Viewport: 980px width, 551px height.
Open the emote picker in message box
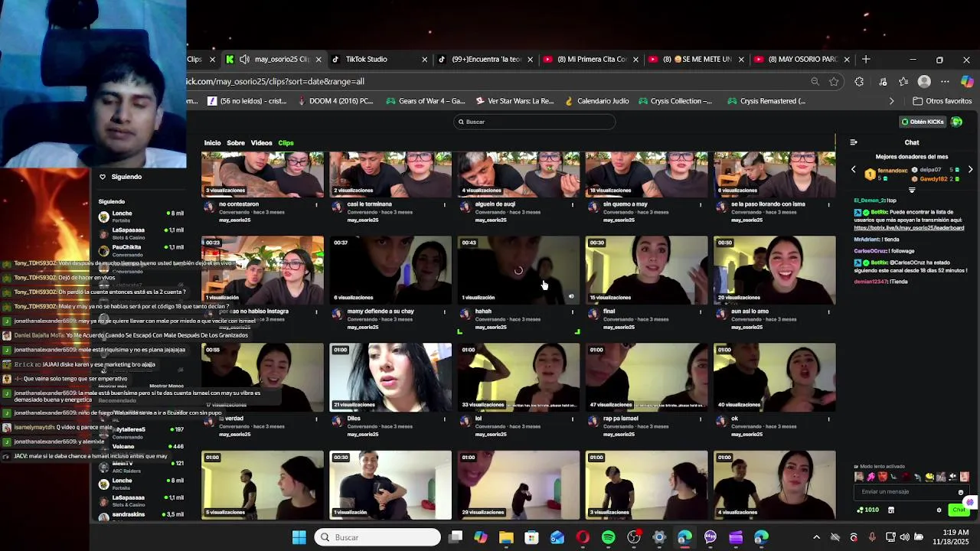tap(961, 492)
